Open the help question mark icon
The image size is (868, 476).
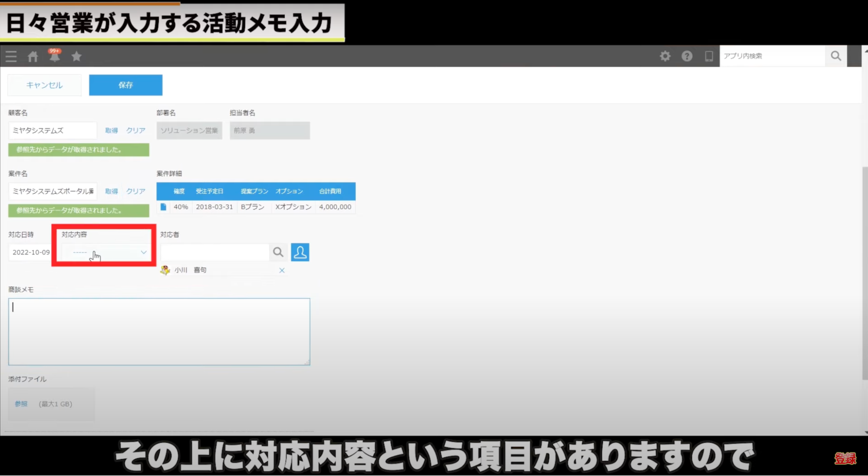click(686, 56)
